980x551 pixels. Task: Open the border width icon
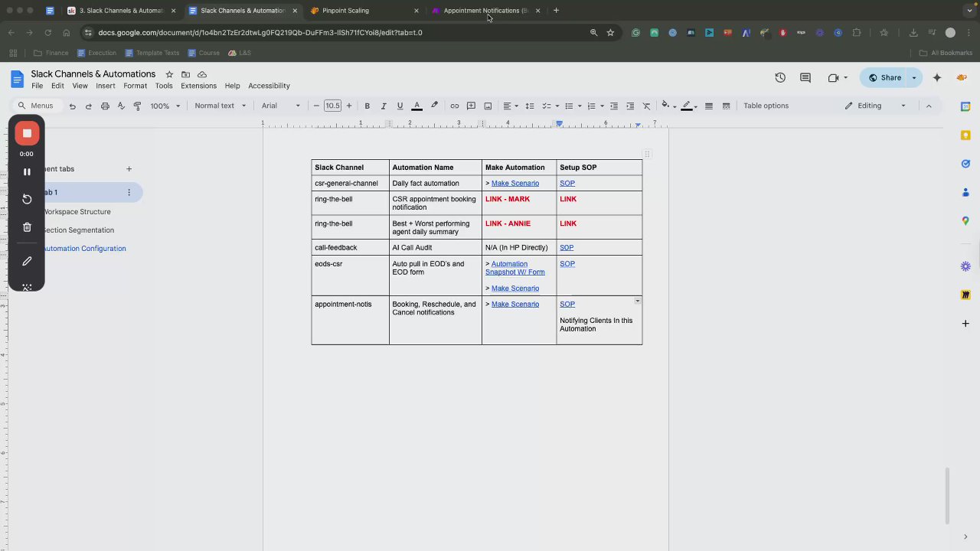[709, 106]
